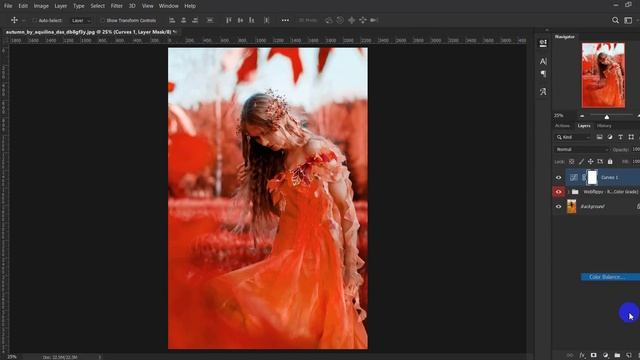Click the Move tool icon in options bar
This screenshot has width=640, height=360.
14,20
